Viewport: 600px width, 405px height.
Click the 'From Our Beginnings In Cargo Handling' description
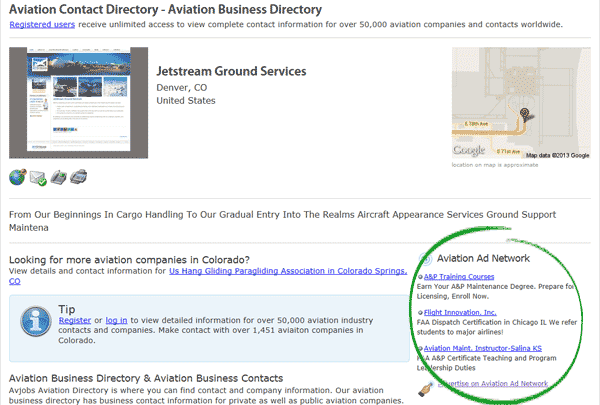[282, 221]
